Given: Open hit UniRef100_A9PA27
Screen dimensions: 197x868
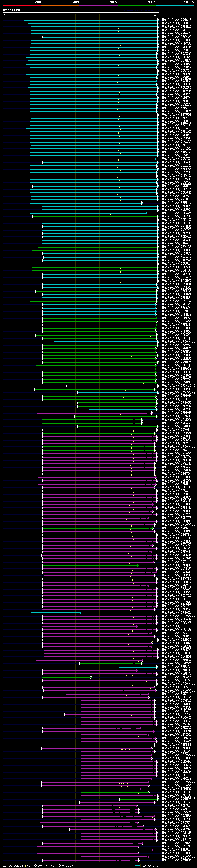Looking at the screenshot, I should coord(177,33).
